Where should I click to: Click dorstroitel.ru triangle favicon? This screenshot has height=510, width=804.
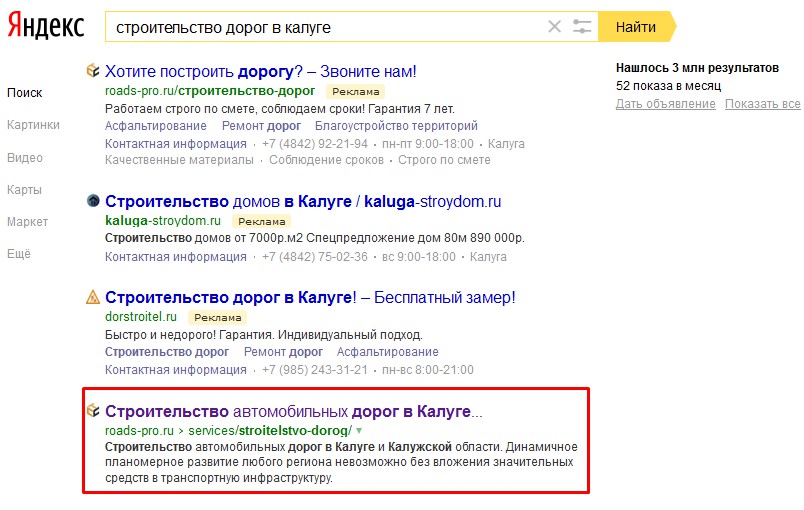point(93,297)
